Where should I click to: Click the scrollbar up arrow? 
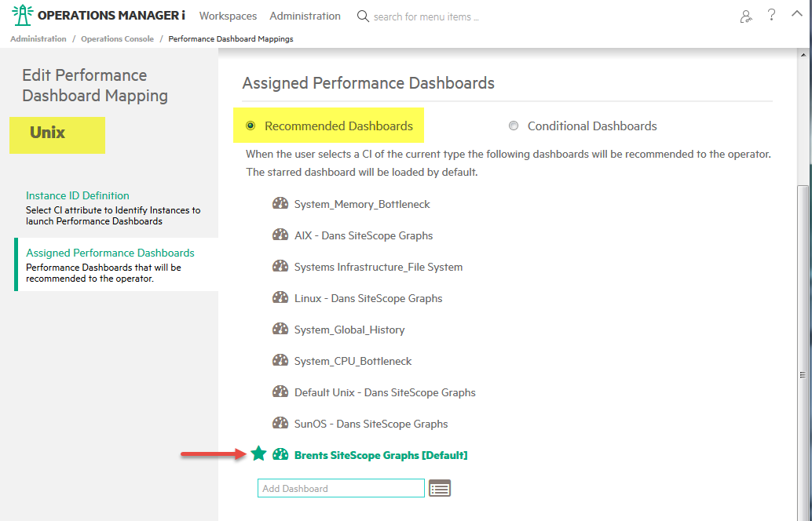coord(803,54)
